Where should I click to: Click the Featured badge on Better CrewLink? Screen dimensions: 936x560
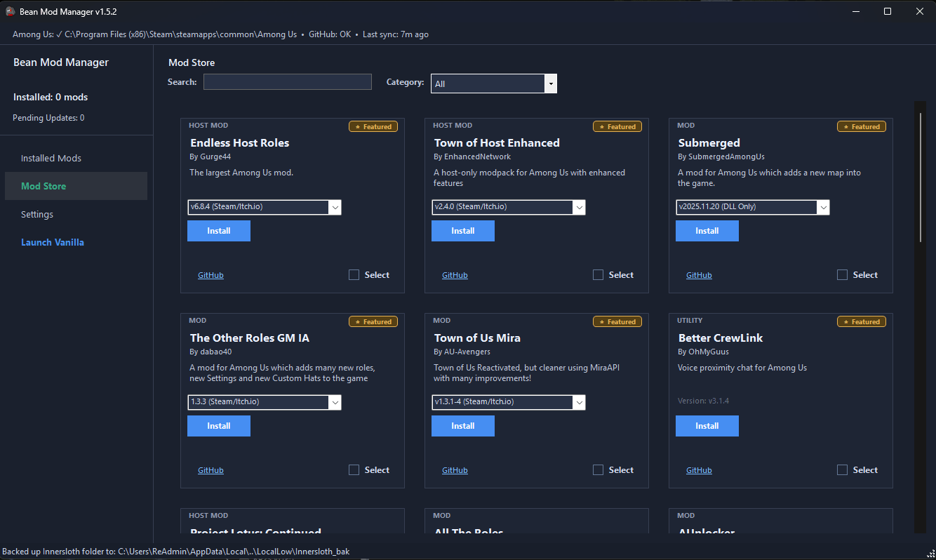(x=862, y=322)
